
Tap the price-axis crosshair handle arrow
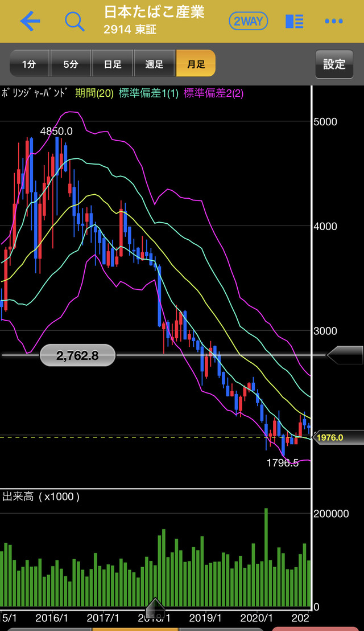345,355
